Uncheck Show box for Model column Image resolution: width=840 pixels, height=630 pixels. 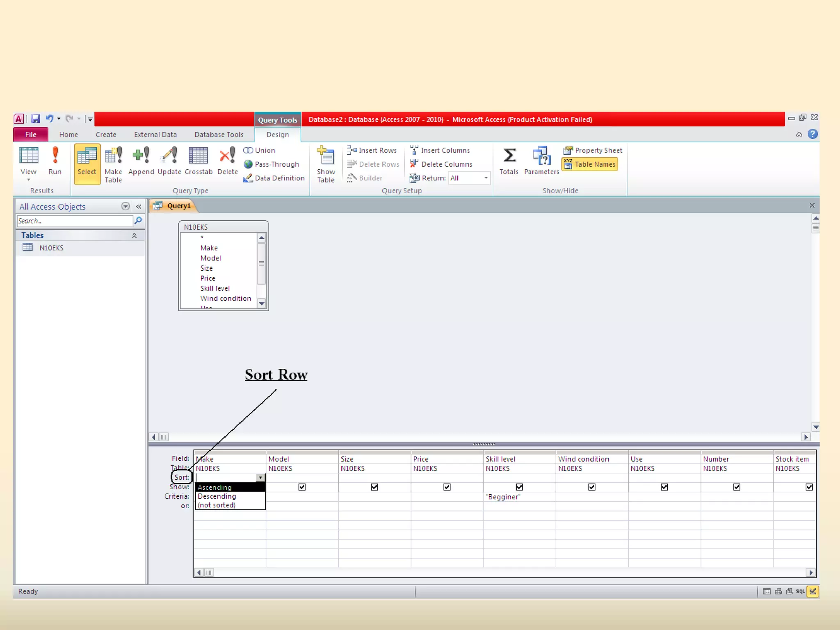tap(302, 487)
